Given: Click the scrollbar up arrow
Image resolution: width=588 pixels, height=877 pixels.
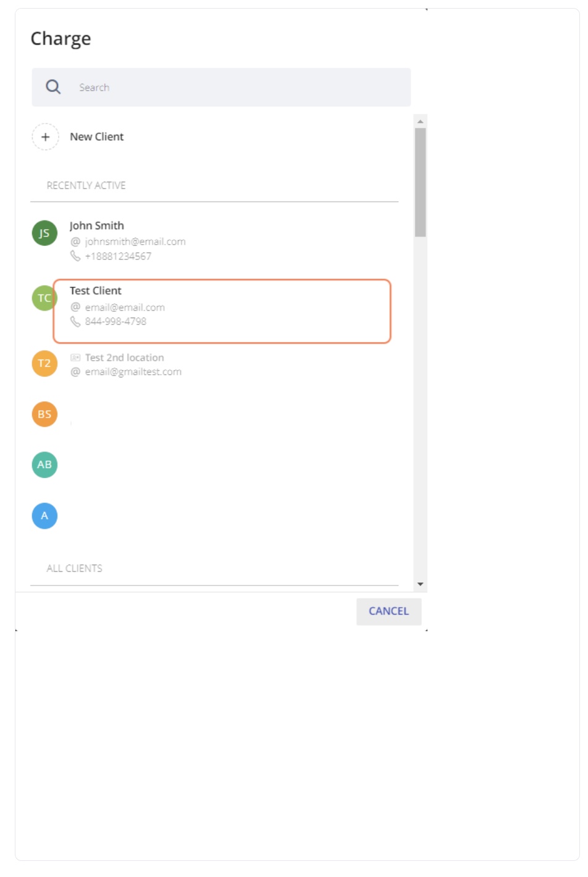Looking at the screenshot, I should tap(420, 121).
